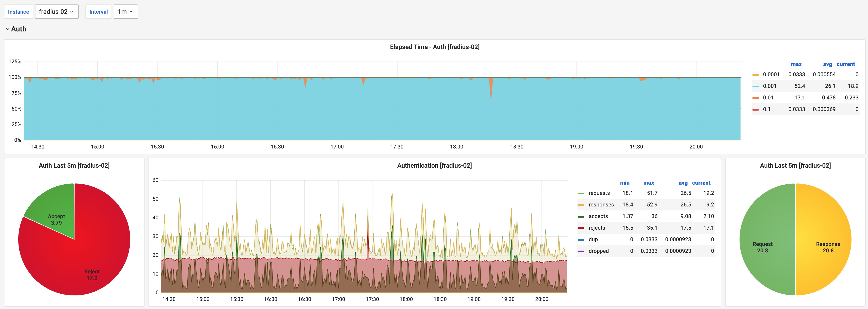Click the dup legend color icon
Screen dimensions: 868x309
click(581, 240)
